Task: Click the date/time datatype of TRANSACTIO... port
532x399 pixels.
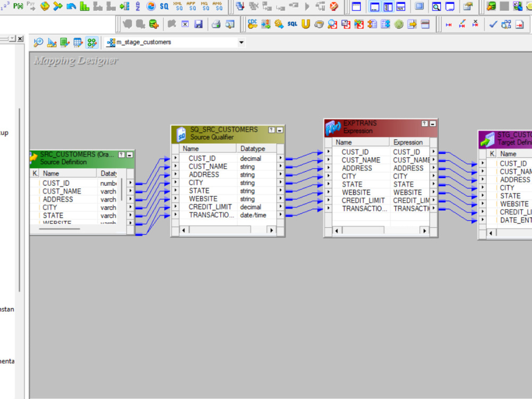Action: pyautogui.click(x=253, y=215)
